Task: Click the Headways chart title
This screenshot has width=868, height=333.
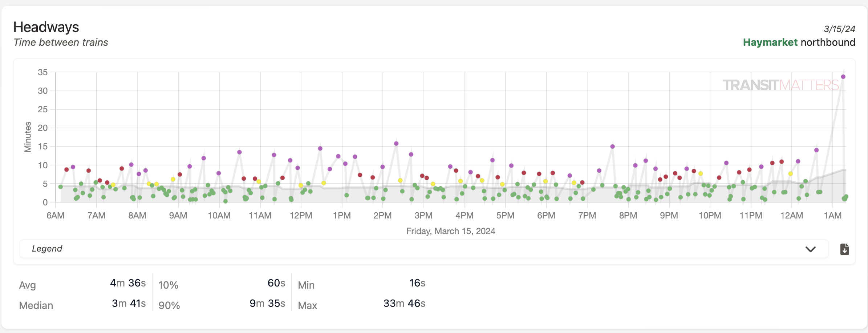Action: (46, 27)
